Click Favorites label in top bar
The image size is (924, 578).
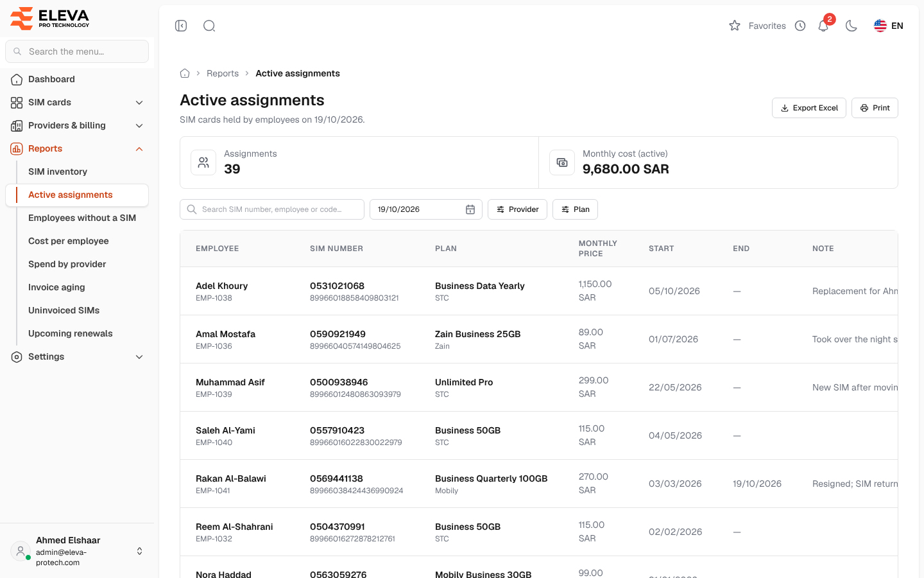(767, 26)
